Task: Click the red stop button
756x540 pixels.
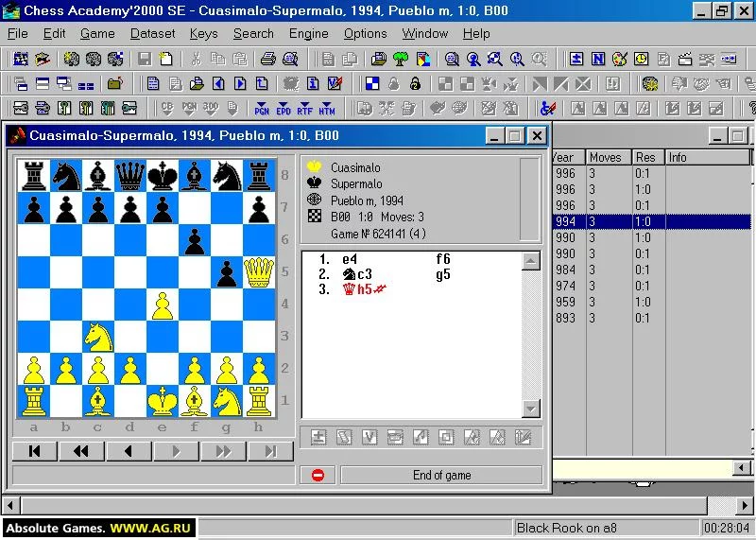Action: tap(318, 475)
